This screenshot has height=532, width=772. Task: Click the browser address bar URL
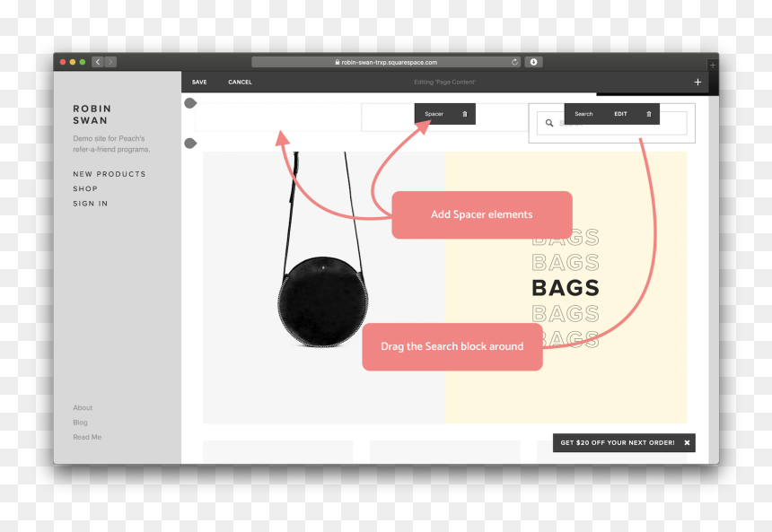coord(389,63)
